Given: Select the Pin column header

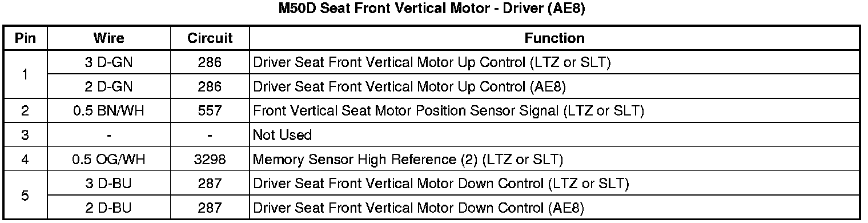Looking at the screenshot, I should click(x=25, y=38).
